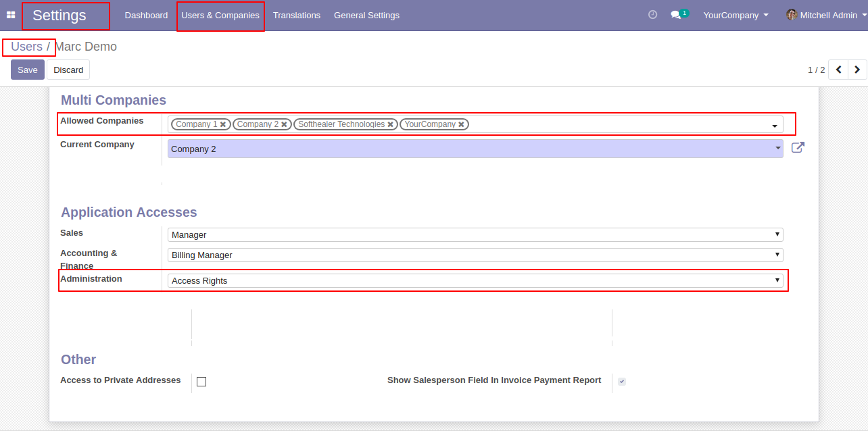Tick Access to Private Addresses checkbox
The image size is (868, 431).
click(201, 382)
